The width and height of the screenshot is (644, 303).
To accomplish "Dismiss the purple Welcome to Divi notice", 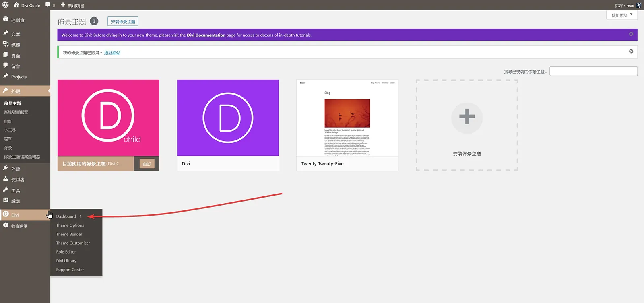I will pos(631,34).
